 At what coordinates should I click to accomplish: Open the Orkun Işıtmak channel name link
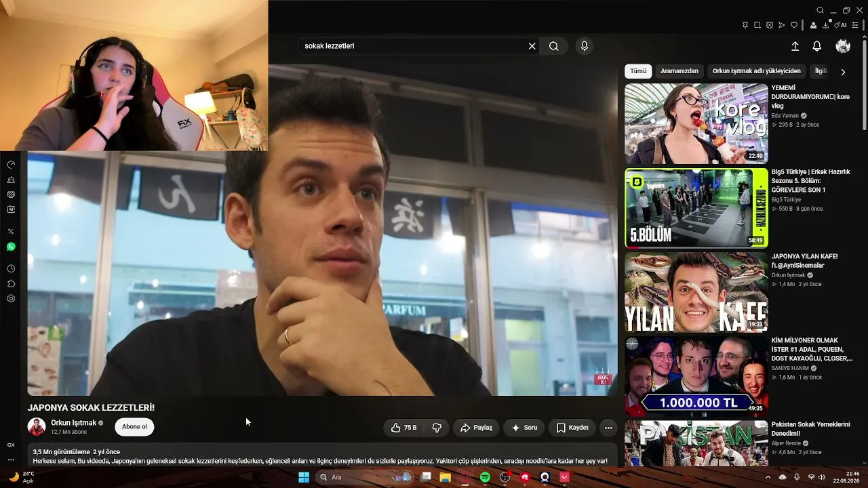pyautogui.click(x=74, y=423)
